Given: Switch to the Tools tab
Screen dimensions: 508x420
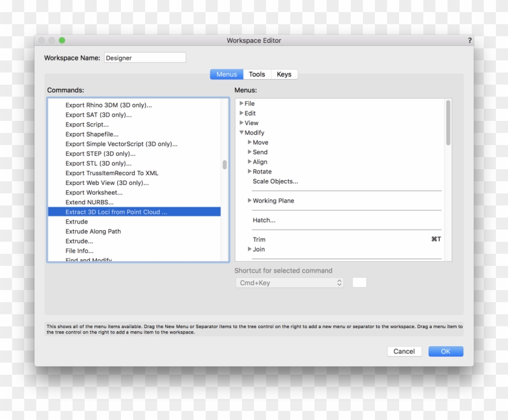Looking at the screenshot, I should [257, 74].
